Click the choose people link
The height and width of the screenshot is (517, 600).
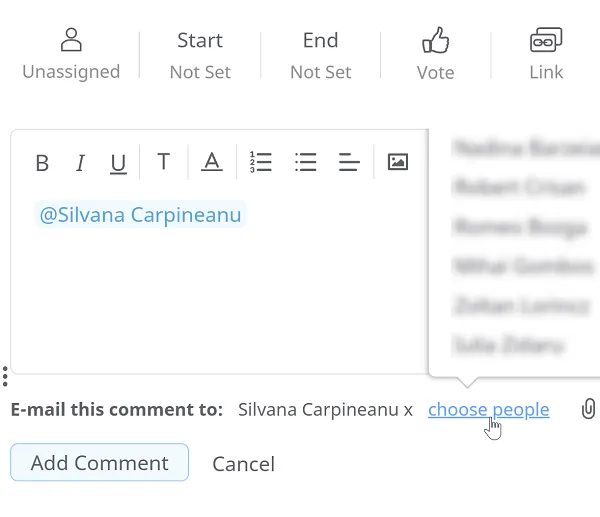pyautogui.click(x=489, y=409)
